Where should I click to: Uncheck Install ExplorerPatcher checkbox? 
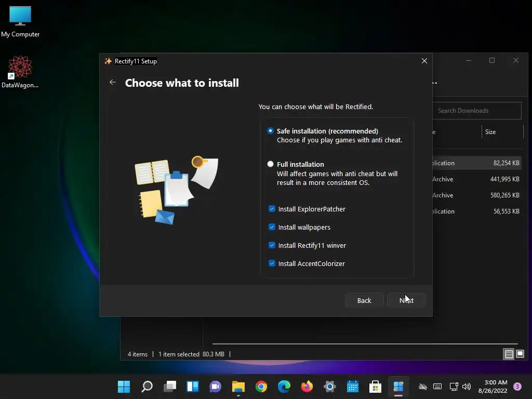272,209
